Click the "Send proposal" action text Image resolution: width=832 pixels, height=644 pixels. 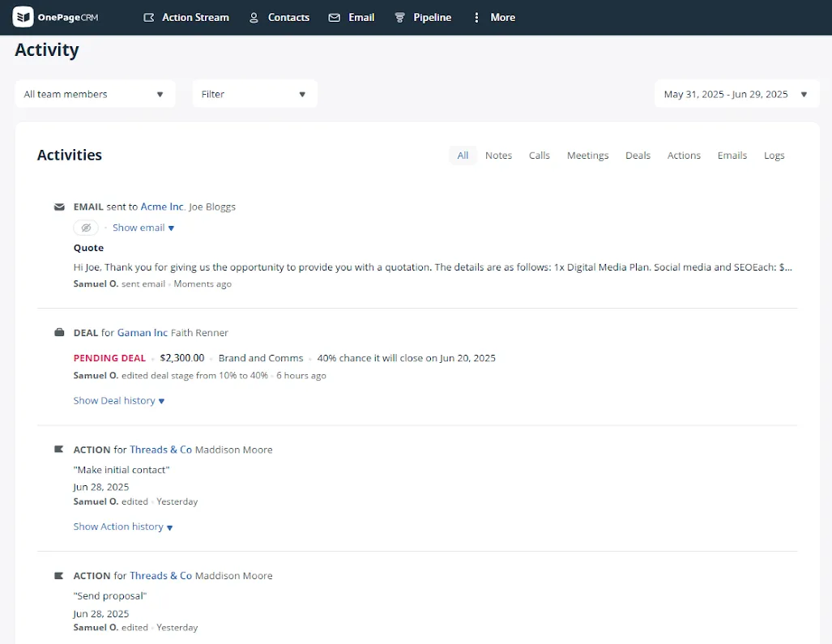[110, 595]
